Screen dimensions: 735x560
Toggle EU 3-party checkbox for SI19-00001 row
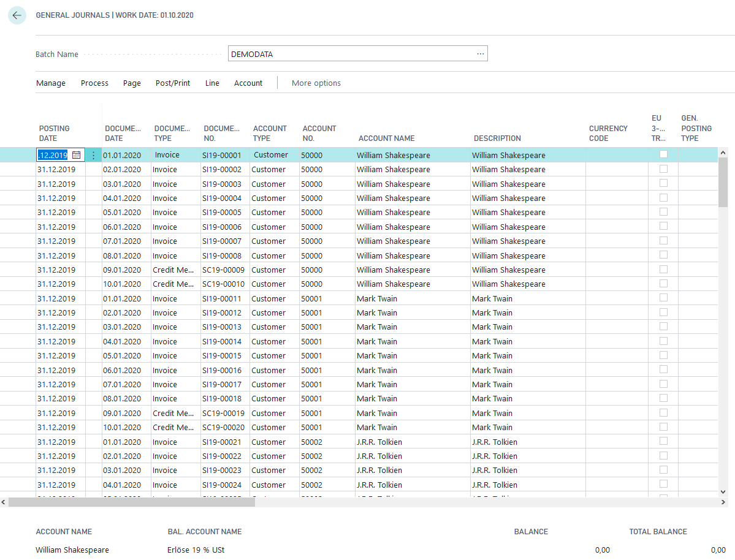(x=663, y=154)
